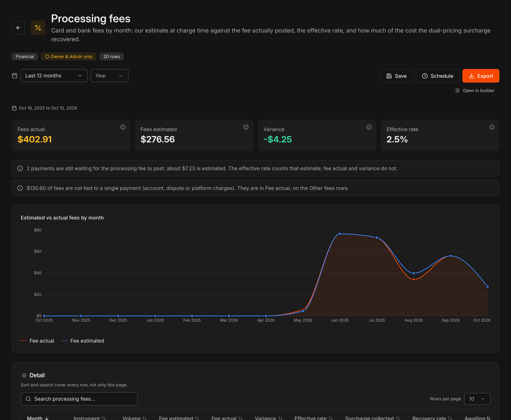Open Variance info icon
511x420 pixels.
(369, 127)
